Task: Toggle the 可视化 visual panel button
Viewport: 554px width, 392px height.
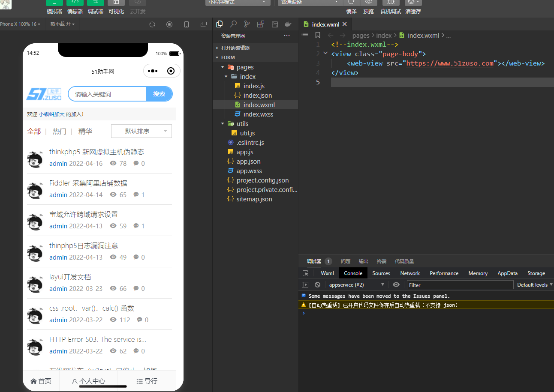Action: tap(116, 2)
